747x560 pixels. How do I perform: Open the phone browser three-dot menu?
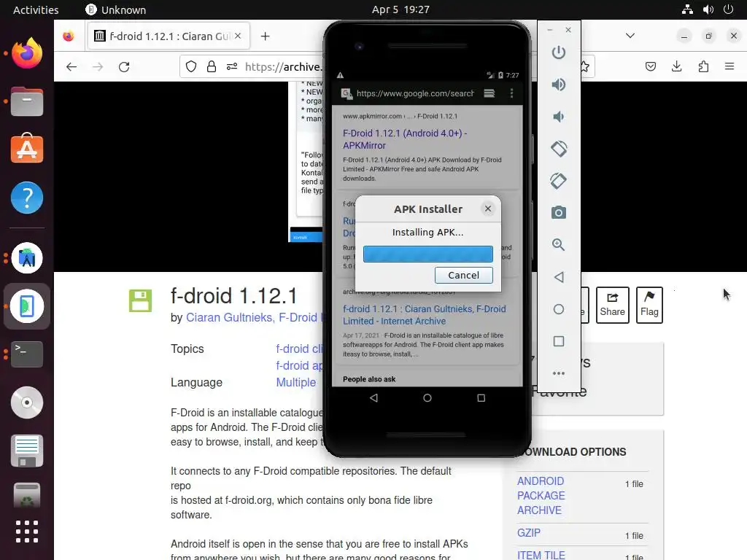click(511, 93)
